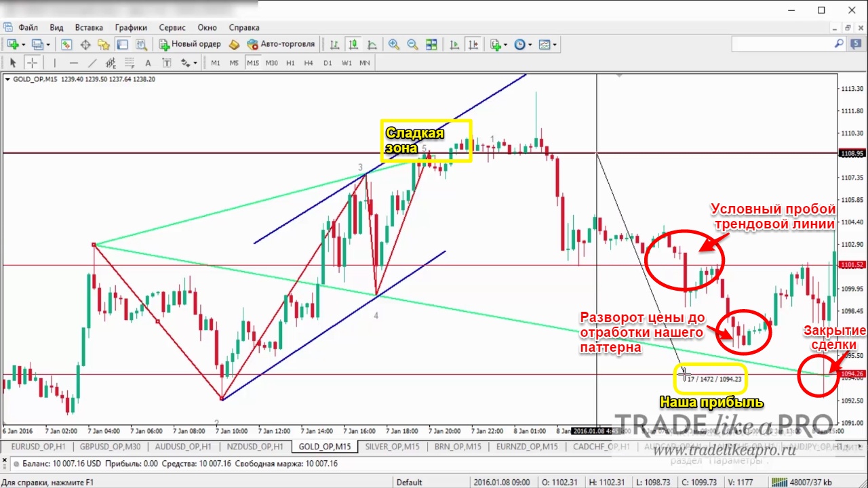
Task: Open the Indicators list icon
Action: (x=495, y=44)
